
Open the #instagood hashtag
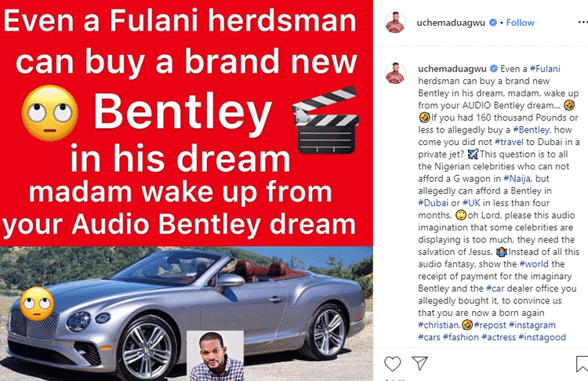pyautogui.click(x=543, y=337)
